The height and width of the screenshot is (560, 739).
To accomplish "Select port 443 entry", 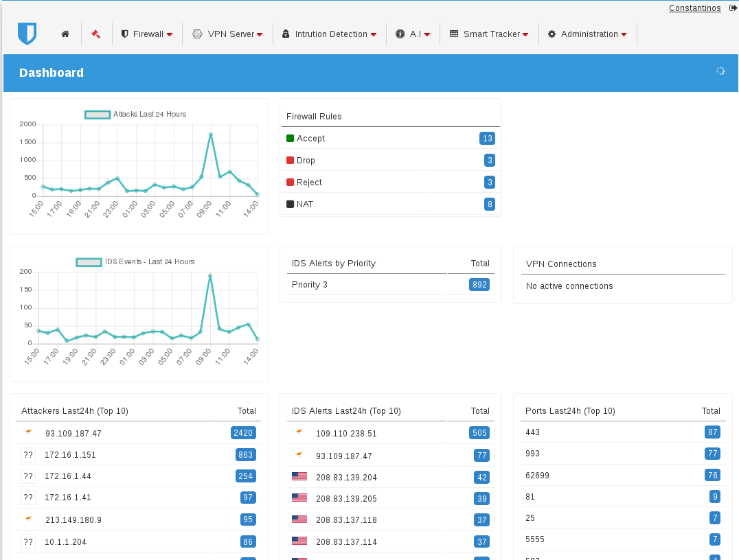I will click(x=532, y=432).
